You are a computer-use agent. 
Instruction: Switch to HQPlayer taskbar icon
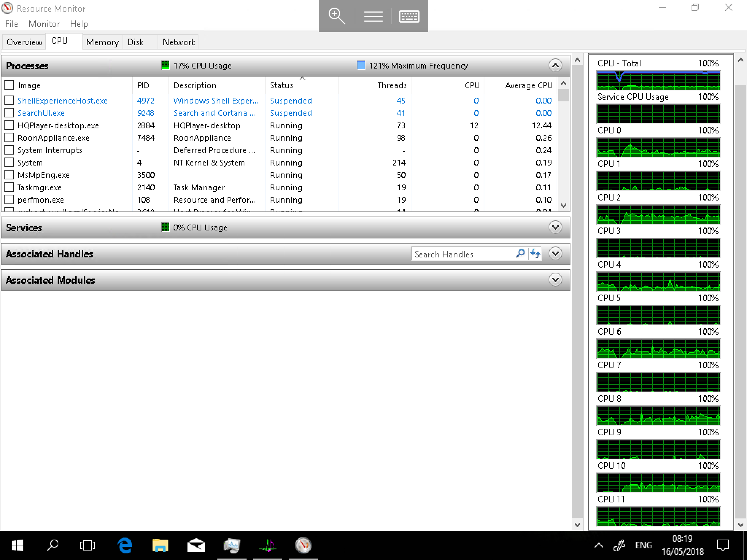coord(267,545)
